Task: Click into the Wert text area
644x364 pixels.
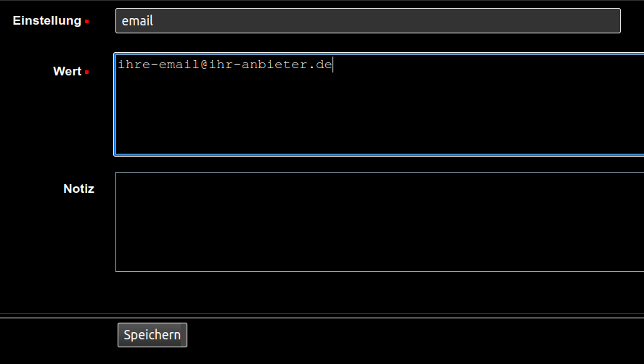Action: tap(379, 104)
